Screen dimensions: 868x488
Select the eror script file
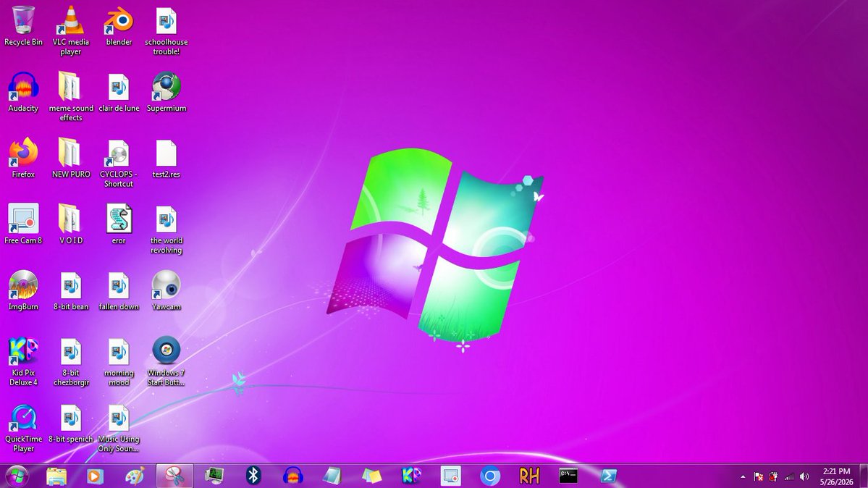pyautogui.click(x=119, y=224)
